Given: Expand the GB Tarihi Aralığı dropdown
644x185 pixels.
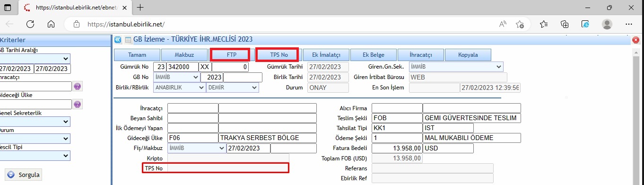Looking at the screenshot, I should [x=35, y=58].
